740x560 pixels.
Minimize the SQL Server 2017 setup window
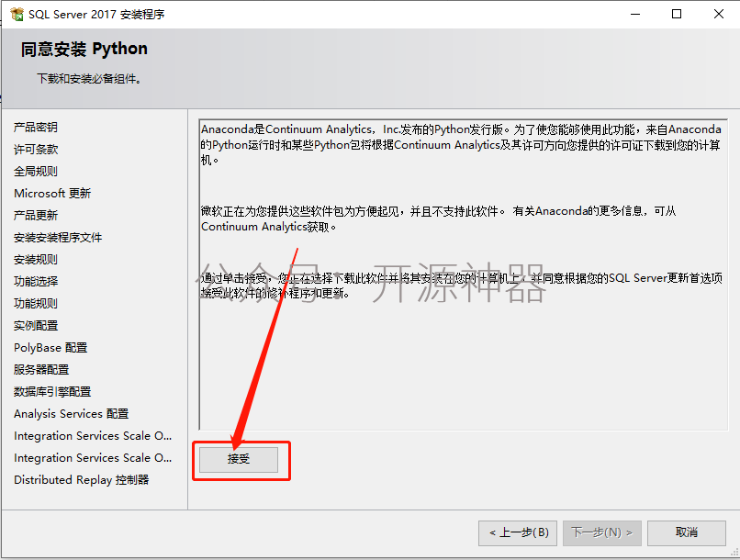(635, 14)
